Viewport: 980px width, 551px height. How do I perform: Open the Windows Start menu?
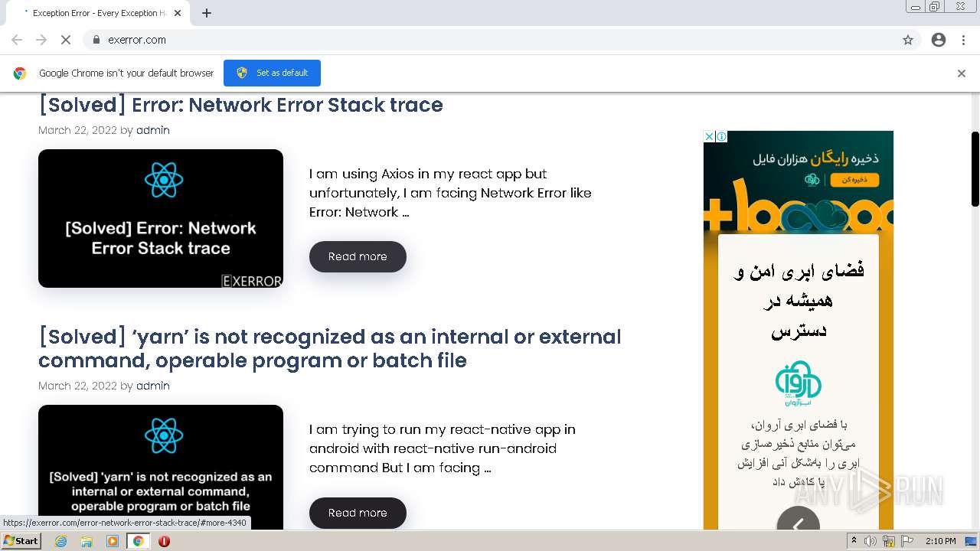[21, 541]
